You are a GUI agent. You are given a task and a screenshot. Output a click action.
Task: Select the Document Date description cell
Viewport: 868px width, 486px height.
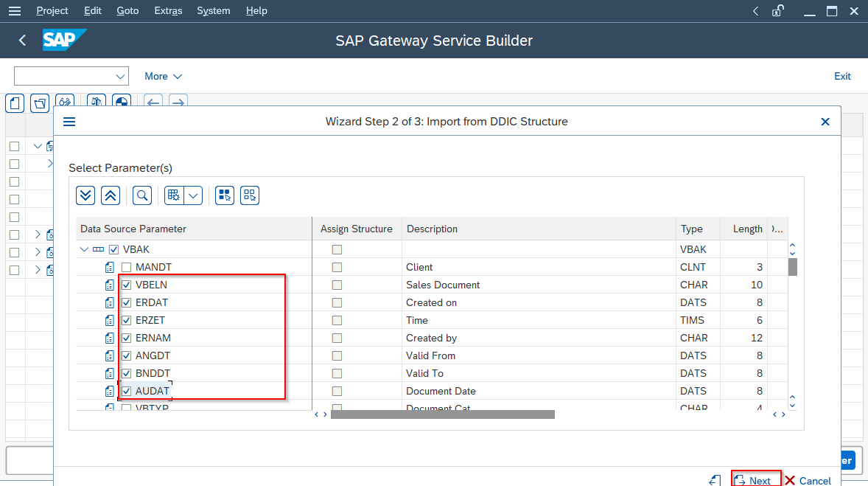coord(539,392)
